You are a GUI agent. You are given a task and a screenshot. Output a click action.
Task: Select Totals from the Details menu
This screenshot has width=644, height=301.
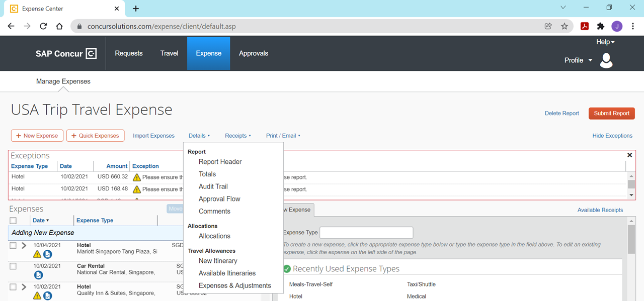click(207, 174)
